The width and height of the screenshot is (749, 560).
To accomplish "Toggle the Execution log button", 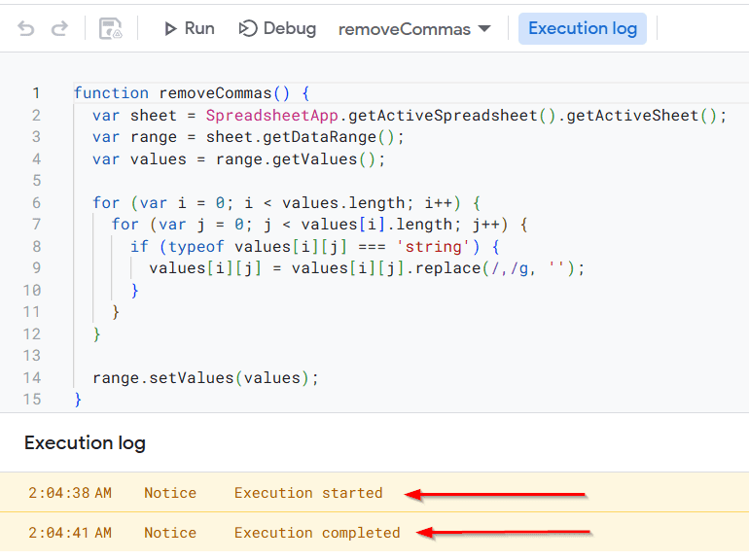I will pos(583,28).
